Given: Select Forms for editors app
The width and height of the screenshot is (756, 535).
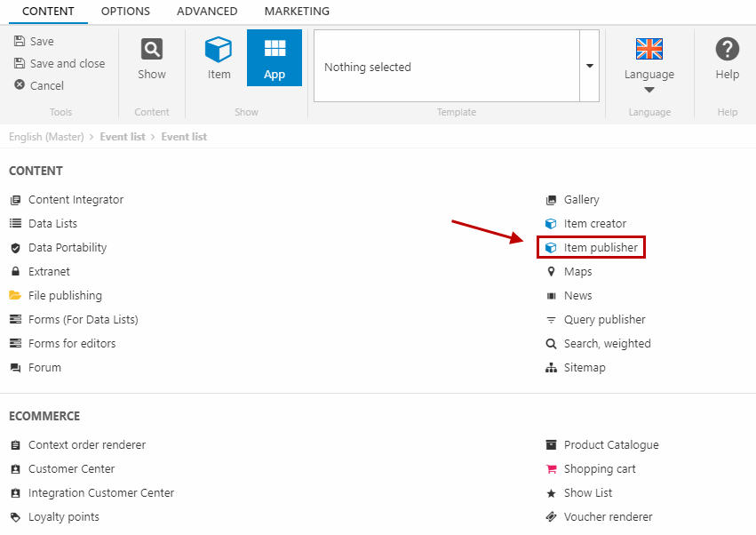Looking at the screenshot, I should [x=63, y=343].
